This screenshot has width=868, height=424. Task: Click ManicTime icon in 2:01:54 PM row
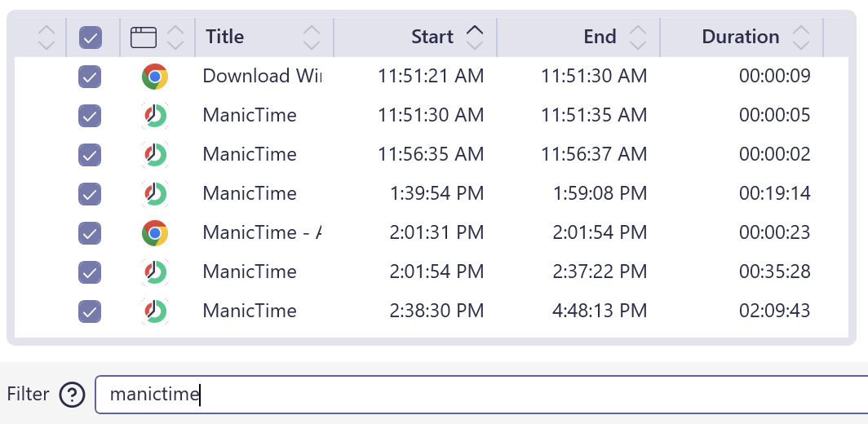154,272
